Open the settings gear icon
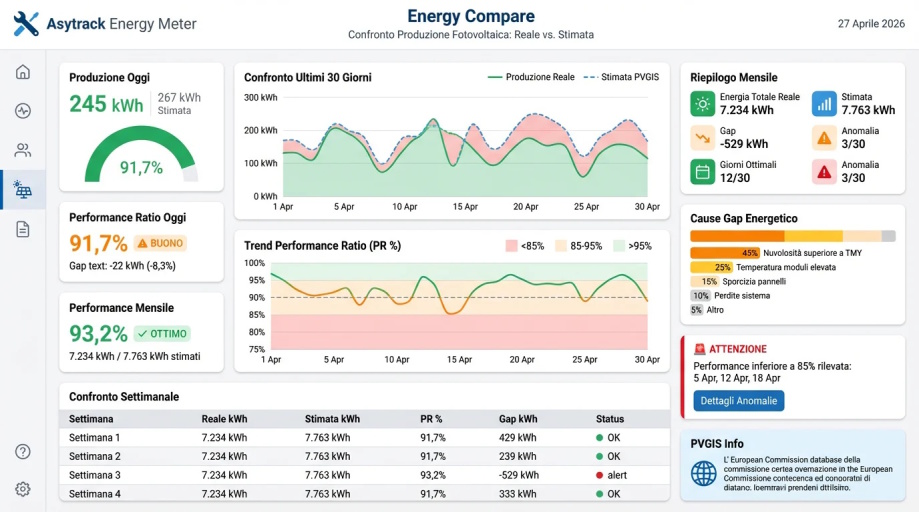Image resolution: width=919 pixels, height=512 pixels. tap(23, 489)
